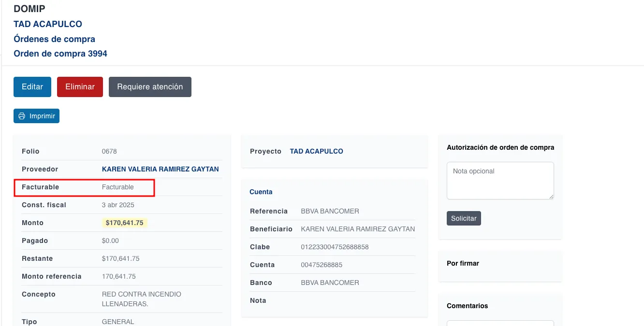Click the Clabe number 012233004752688858
644x326 pixels.
point(335,247)
